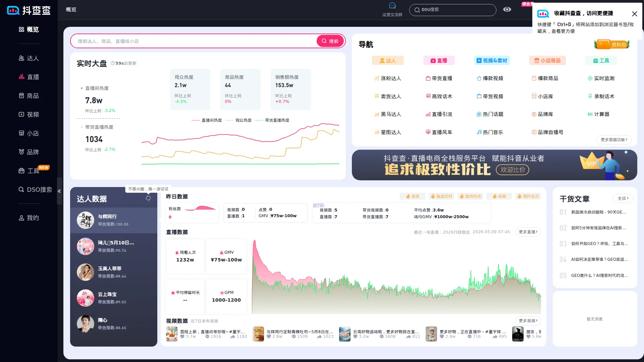Focus the 搜索达人、商品、直播或小店 input

click(194, 41)
